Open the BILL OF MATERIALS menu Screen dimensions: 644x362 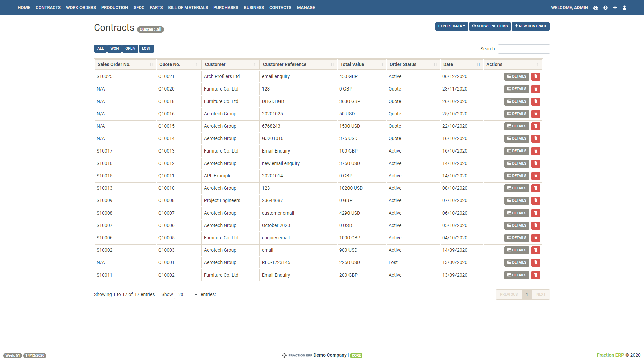188,7
